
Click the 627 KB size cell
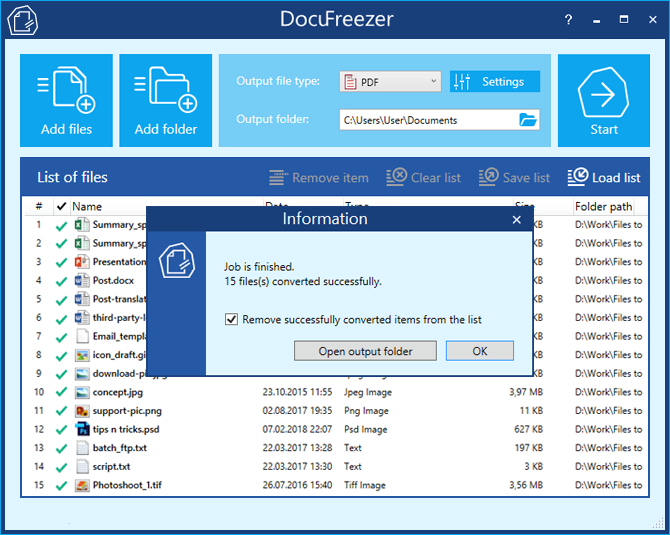(x=529, y=429)
